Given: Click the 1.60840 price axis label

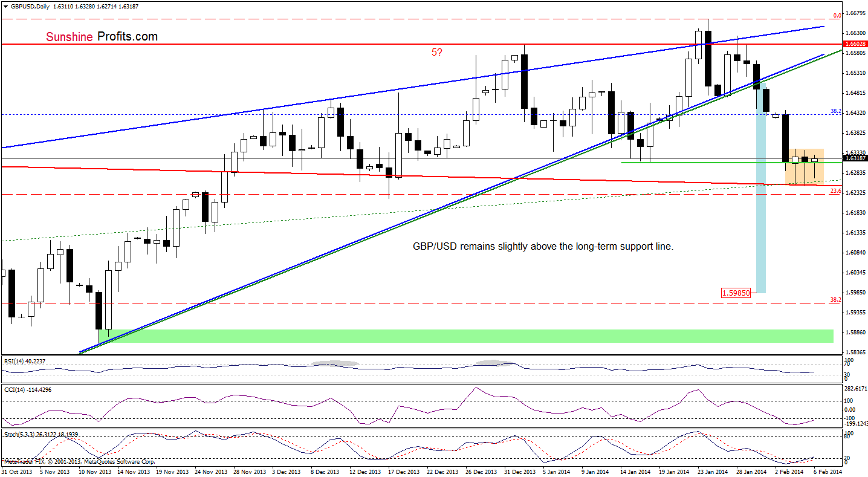Looking at the screenshot, I should tap(855, 252).
